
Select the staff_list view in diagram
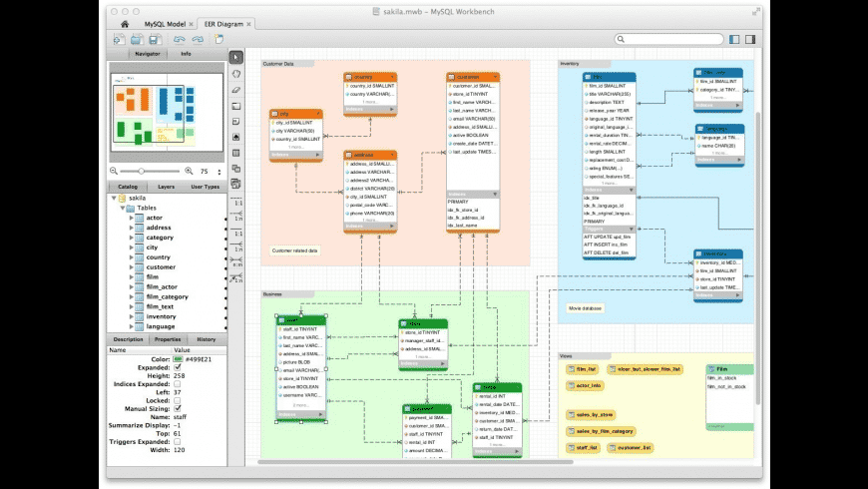tap(583, 447)
